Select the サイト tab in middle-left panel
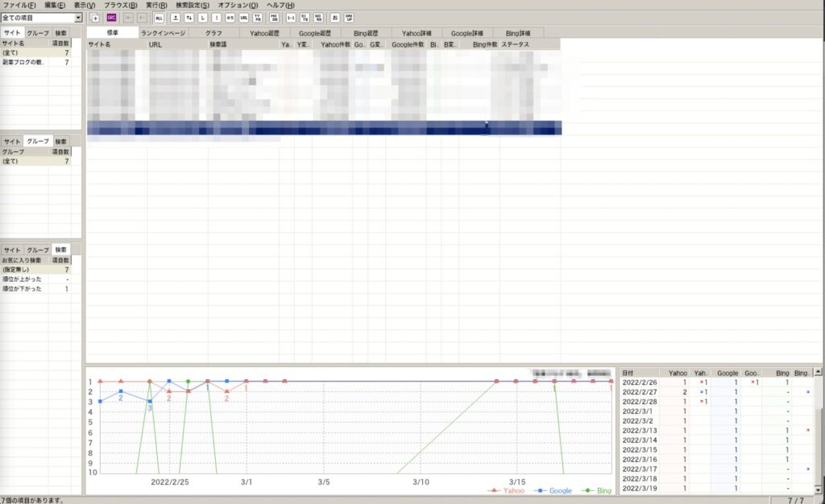Viewport: 825px width, 504px height. 12,142
